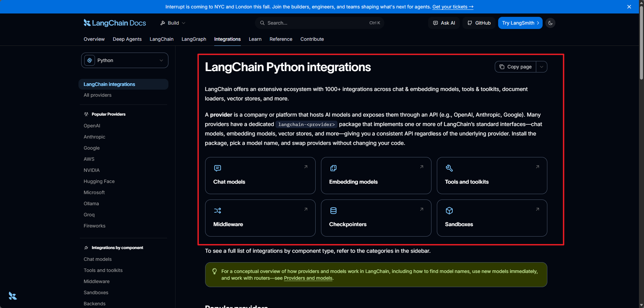Open the Contribute tab

(312, 39)
